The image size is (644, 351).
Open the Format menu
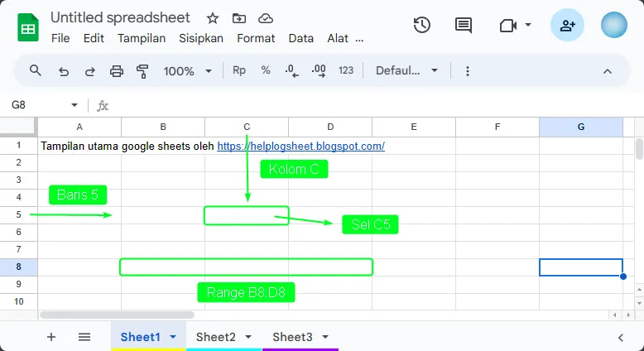click(x=256, y=38)
